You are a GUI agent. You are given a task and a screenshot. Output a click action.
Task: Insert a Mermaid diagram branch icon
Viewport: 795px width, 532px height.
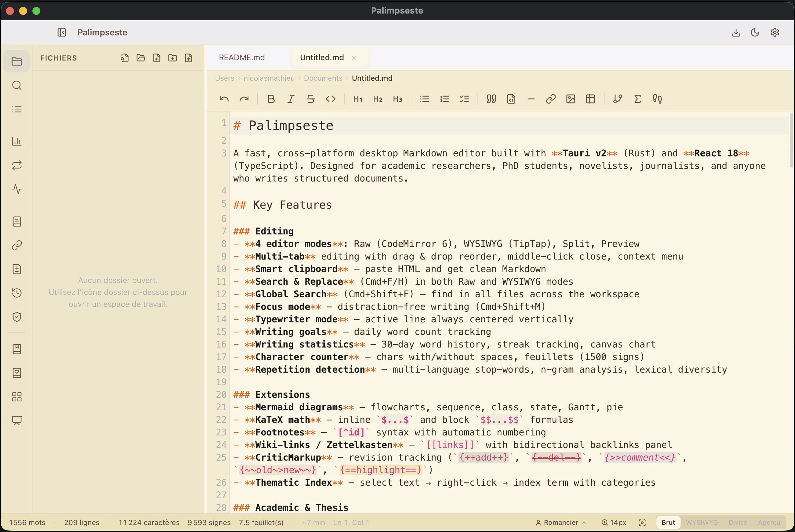click(617, 99)
